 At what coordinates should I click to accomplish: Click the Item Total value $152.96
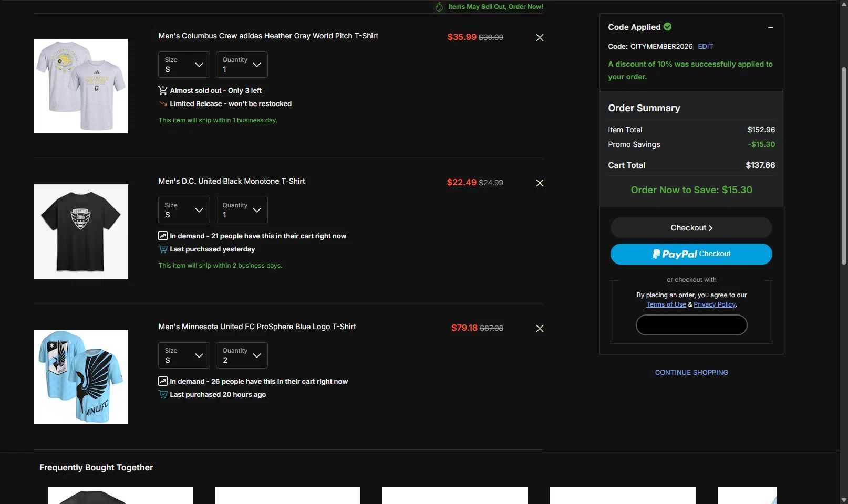click(761, 130)
